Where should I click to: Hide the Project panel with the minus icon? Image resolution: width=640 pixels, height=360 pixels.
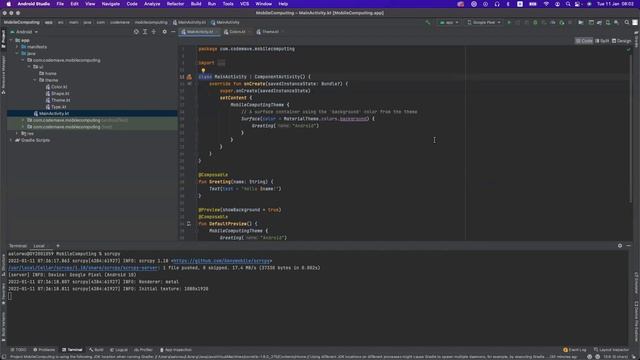click(x=173, y=31)
